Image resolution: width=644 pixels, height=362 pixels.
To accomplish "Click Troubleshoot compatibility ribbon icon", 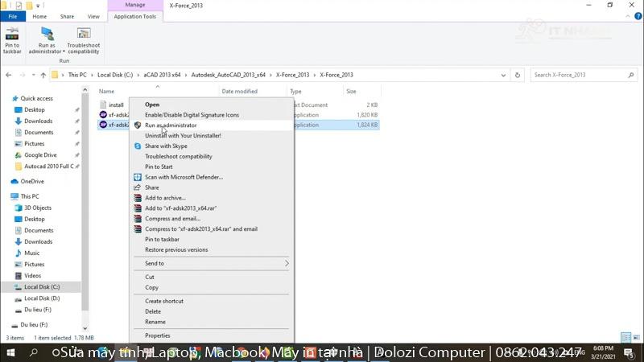I will [x=84, y=40].
